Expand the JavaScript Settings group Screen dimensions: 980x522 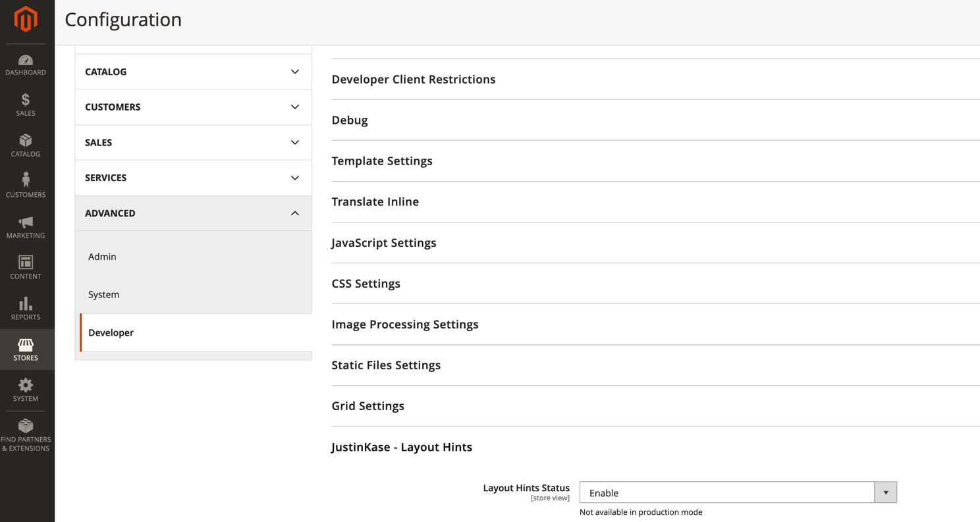click(x=384, y=243)
